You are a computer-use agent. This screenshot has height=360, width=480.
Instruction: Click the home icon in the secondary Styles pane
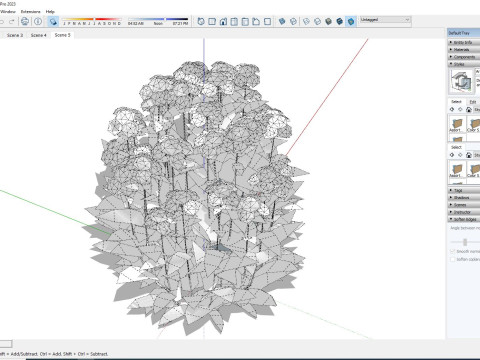pos(469,155)
